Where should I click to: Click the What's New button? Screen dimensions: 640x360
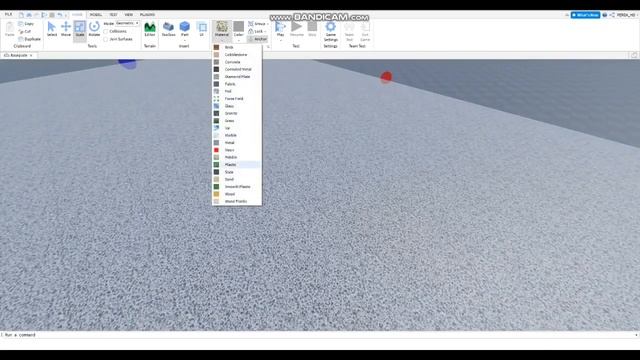click(585, 15)
